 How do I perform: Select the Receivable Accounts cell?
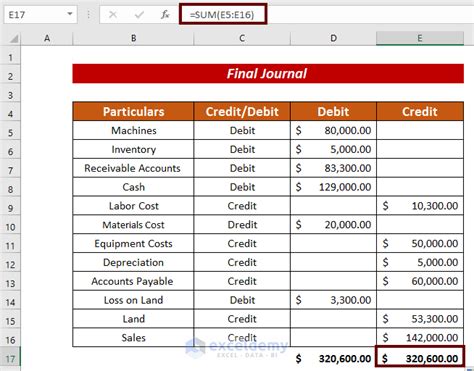pyautogui.click(x=133, y=168)
